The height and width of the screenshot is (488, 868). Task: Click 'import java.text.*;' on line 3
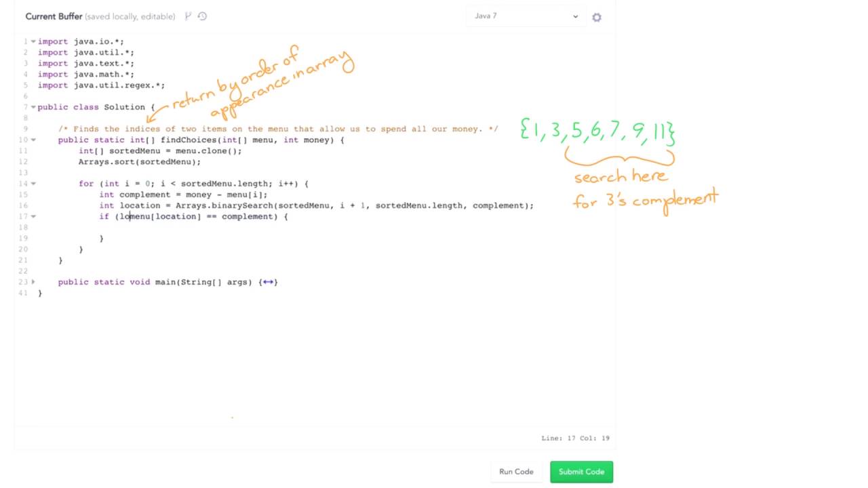(x=86, y=64)
